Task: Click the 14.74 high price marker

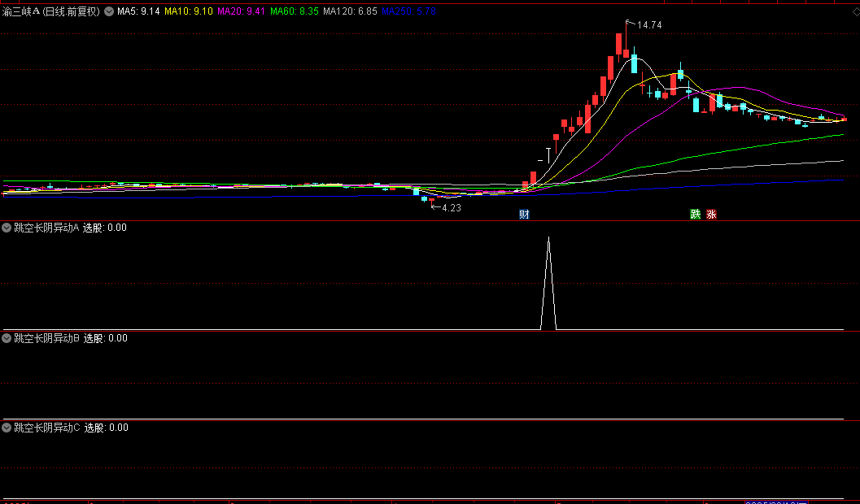Action: click(648, 24)
